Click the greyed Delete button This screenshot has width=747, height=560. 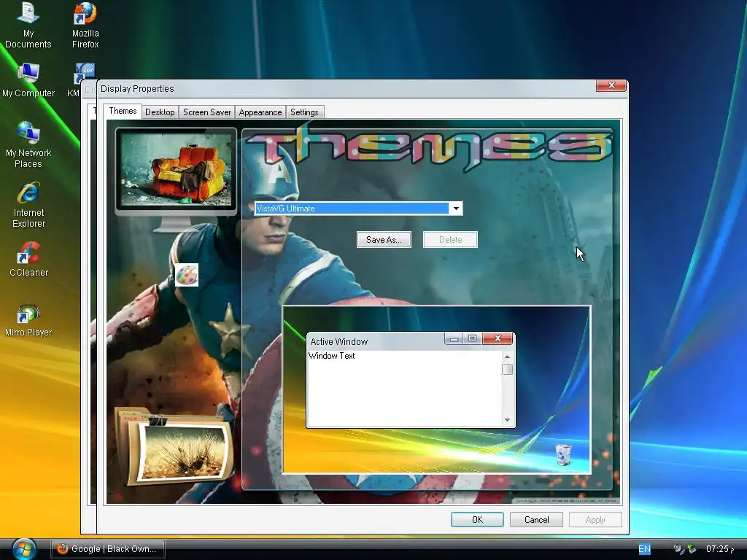click(x=450, y=239)
